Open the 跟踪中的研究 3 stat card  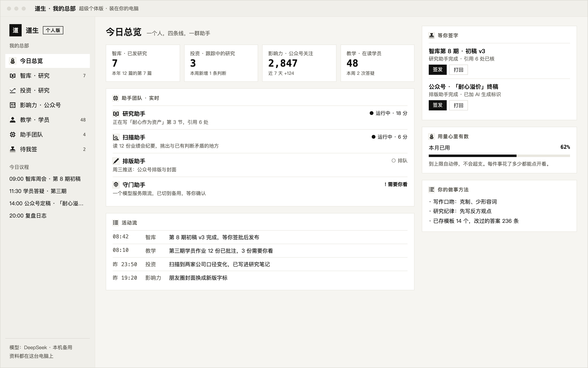(x=221, y=63)
